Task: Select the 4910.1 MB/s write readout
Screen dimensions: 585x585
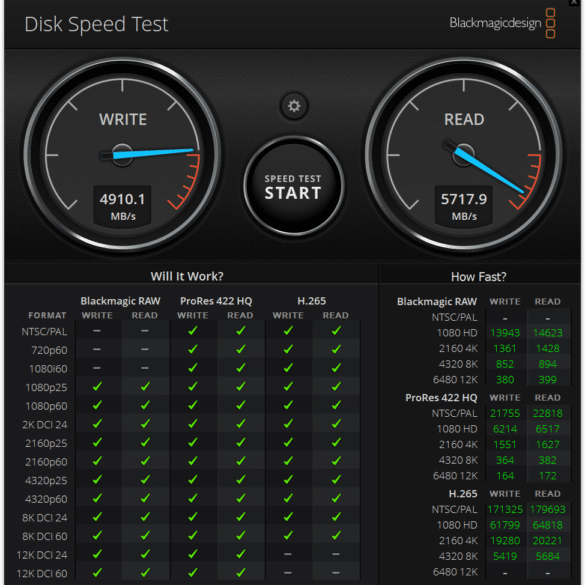Action: click(122, 206)
